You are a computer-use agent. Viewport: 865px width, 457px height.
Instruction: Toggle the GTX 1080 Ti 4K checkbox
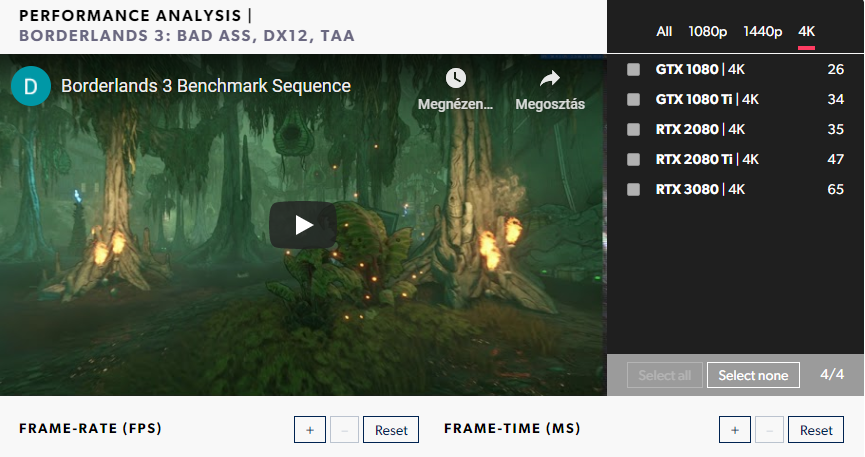point(633,99)
